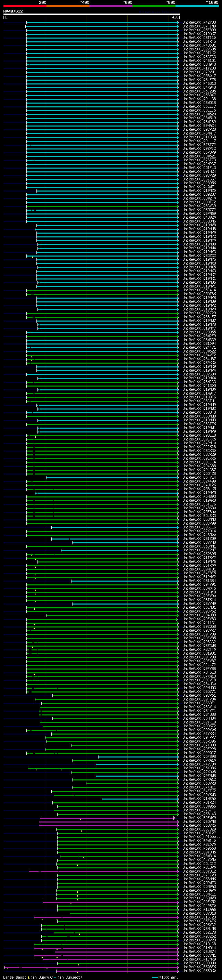Image resolution: width=222 pixels, height=980 pixels.
Task: Open hit UniRef100_B9HAC4
Action: tap(199, 125)
